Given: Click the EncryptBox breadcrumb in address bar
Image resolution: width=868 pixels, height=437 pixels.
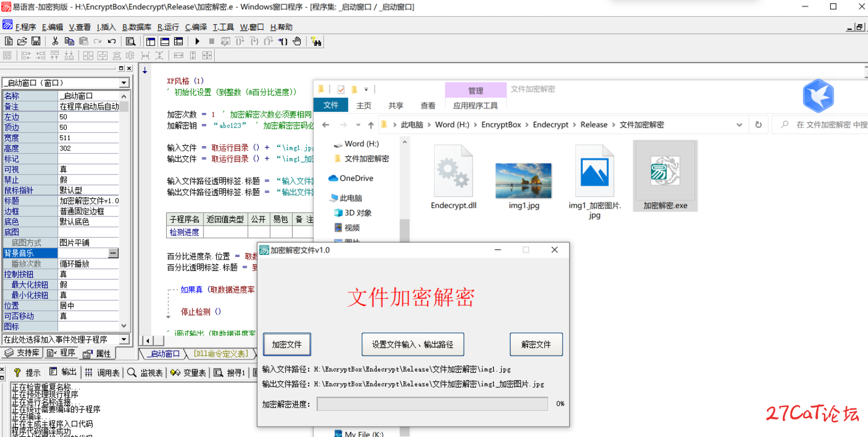Looking at the screenshot, I should 501,125.
